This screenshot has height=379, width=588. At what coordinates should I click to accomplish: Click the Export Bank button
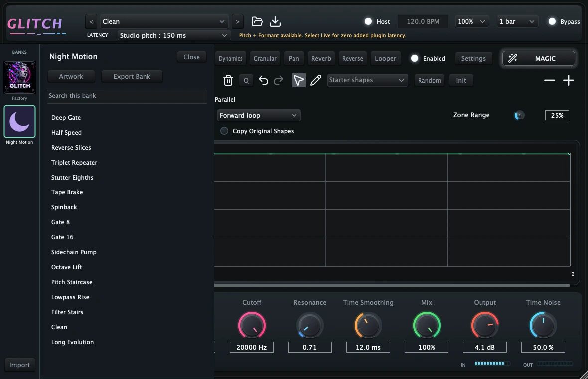point(132,77)
